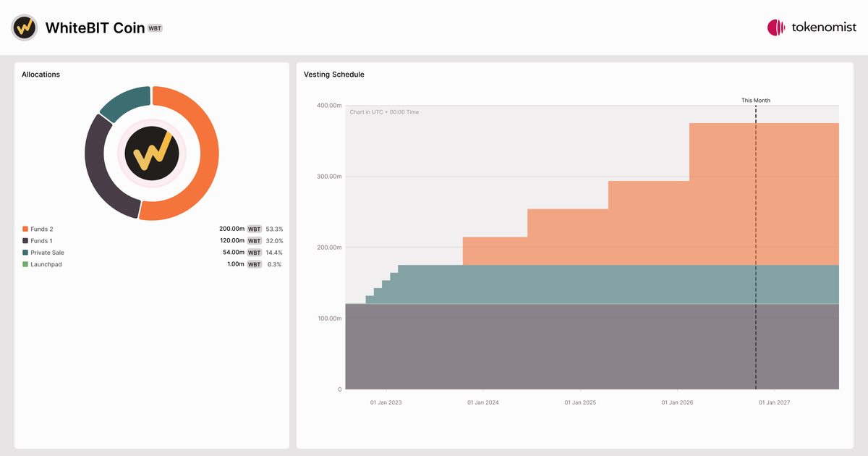868x456 pixels.
Task: Click the This Month timeline marker label
Action: click(x=756, y=101)
